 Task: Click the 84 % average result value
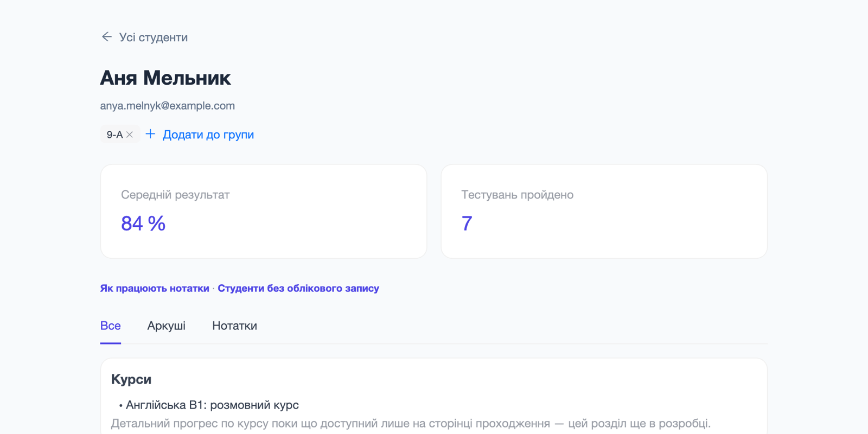[x=143, y=224]
